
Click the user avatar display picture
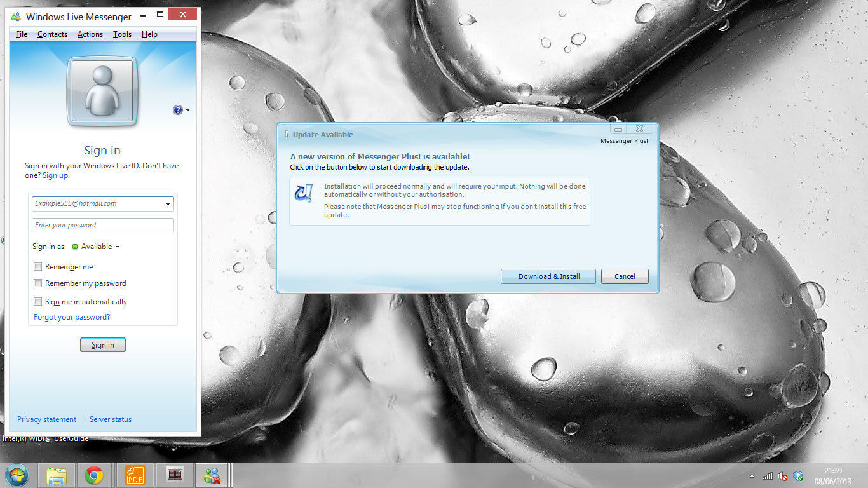[102, 91]
